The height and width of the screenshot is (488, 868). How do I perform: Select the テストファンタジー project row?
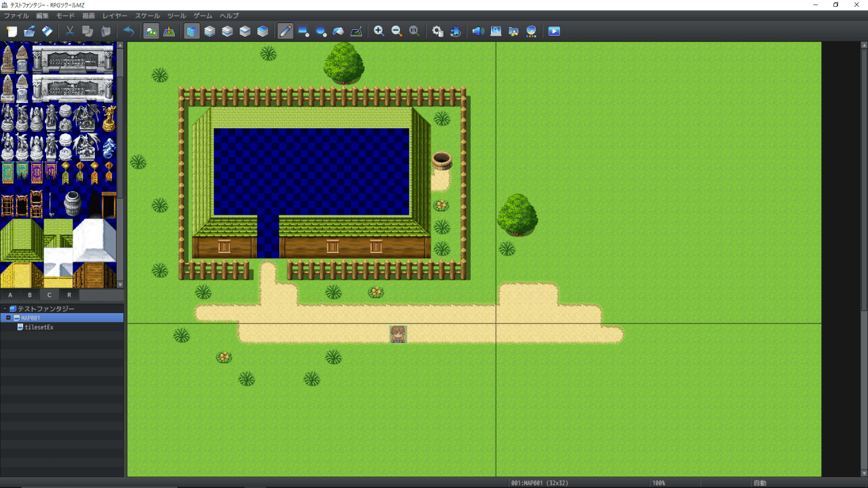(62, 308)
